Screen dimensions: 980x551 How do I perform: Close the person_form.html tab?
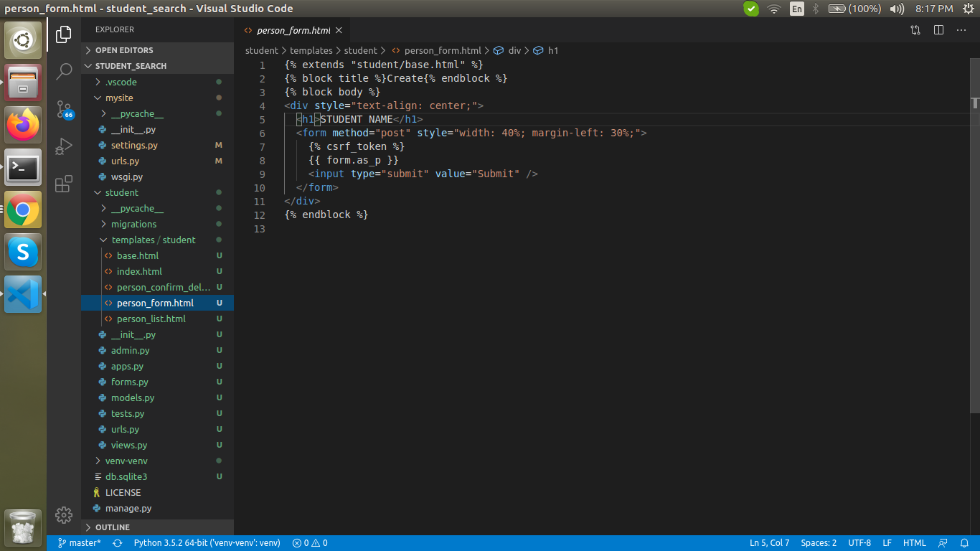point(339,30)
